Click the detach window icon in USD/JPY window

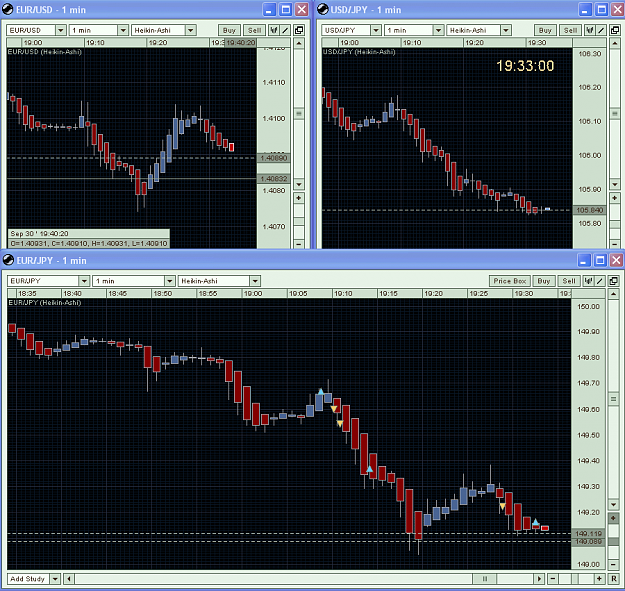click(x=615, y=30)
